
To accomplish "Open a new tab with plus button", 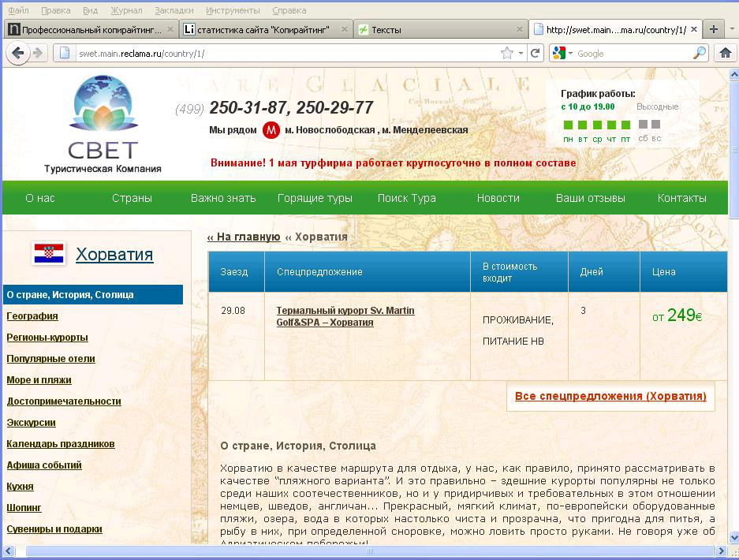I will (714, 29).
